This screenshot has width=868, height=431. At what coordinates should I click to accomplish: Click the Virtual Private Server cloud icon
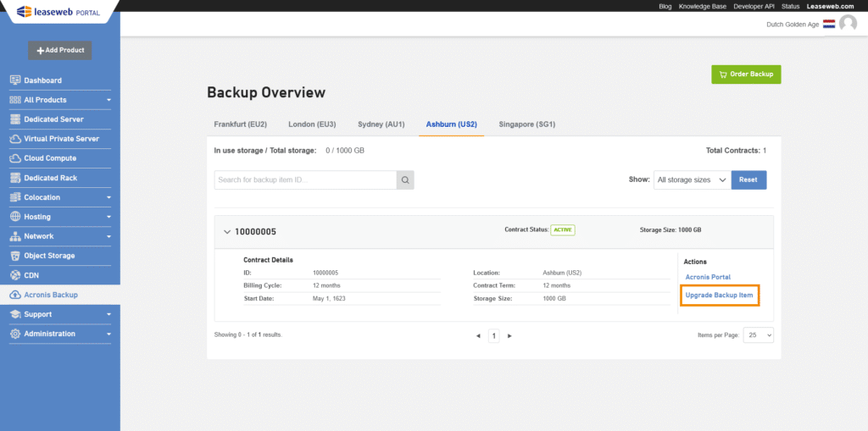pyautogui.click(x=15, y=139)
